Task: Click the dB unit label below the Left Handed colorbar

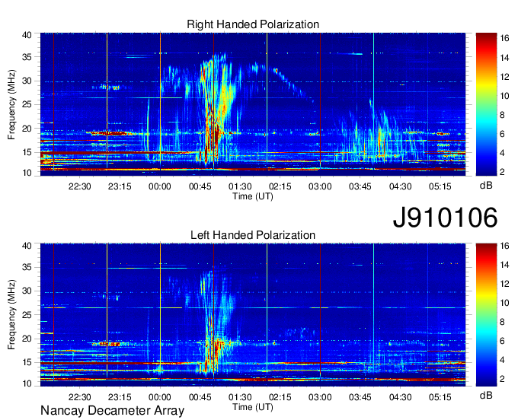Action: point(486,395)
